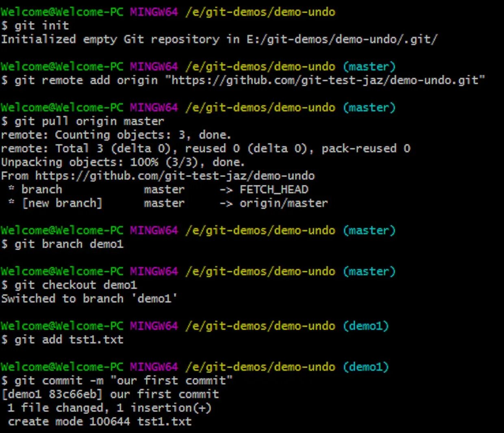Click 'Unpacking objects: 100% (3/3), done.' line
The width and height of the screenshot is (504, 433).
point(123,162)
